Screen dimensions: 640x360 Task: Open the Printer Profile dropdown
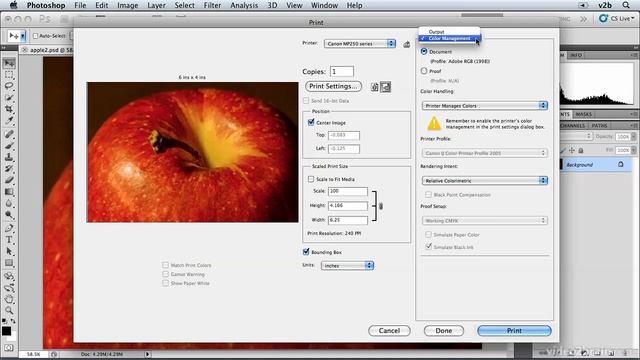484,153
